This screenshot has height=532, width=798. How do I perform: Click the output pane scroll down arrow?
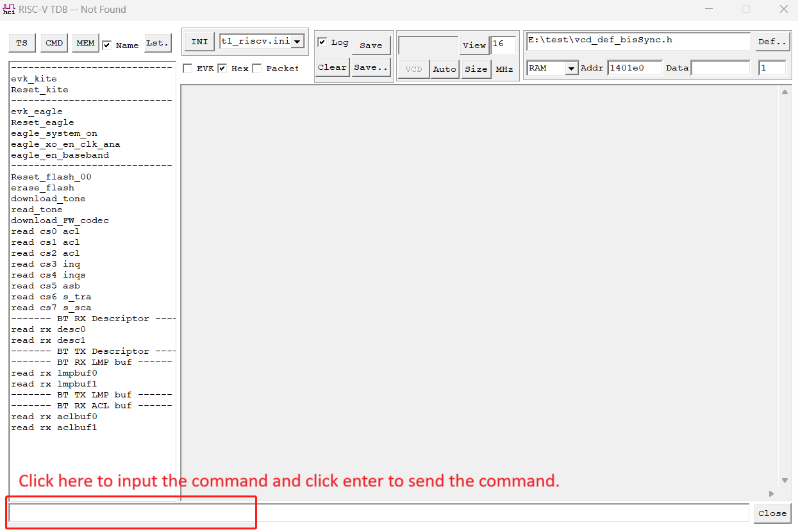tap(785, 480)
